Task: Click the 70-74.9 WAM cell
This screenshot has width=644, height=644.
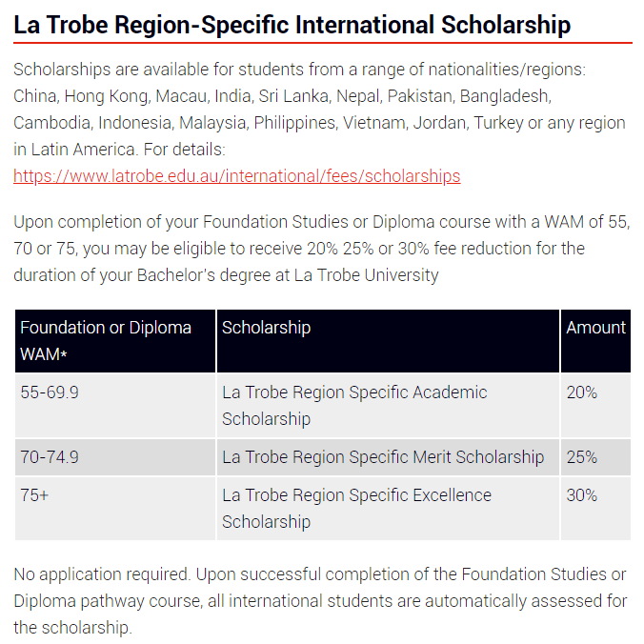Action: click(115, 457)
